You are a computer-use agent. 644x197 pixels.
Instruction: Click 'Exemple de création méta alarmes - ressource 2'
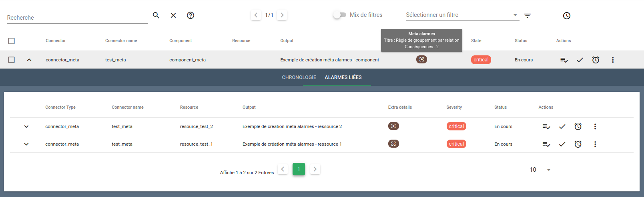[x=292, y=126]
